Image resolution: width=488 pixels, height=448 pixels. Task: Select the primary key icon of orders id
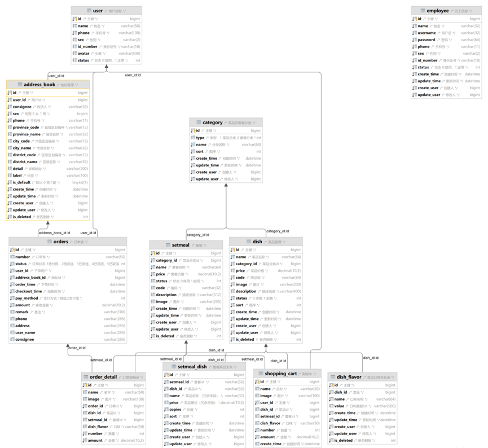click(12, 250)
